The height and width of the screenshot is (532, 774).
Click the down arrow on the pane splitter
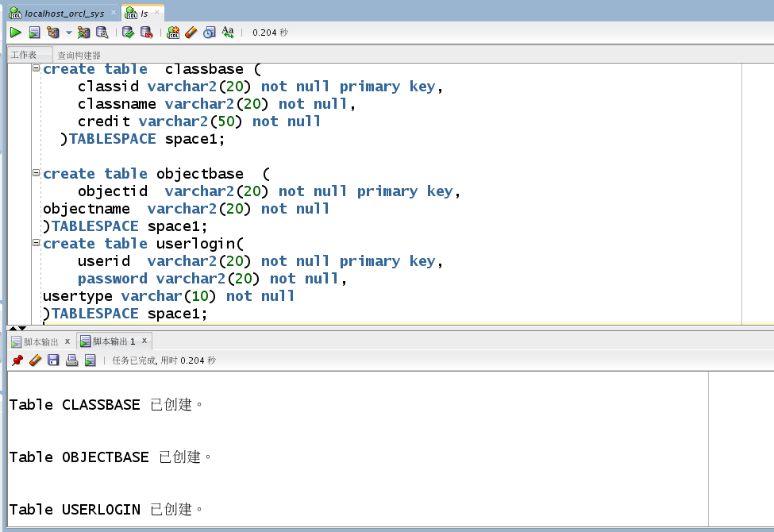(x=22, y=328)
